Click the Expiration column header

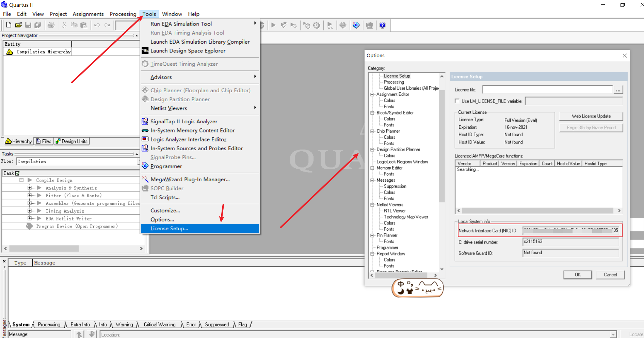(x=528, y=164)
